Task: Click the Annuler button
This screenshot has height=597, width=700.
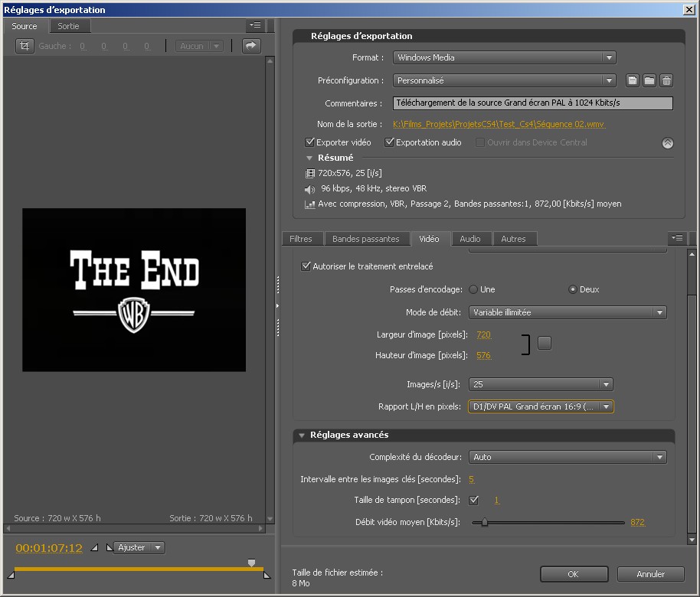Action: (650, 574)
